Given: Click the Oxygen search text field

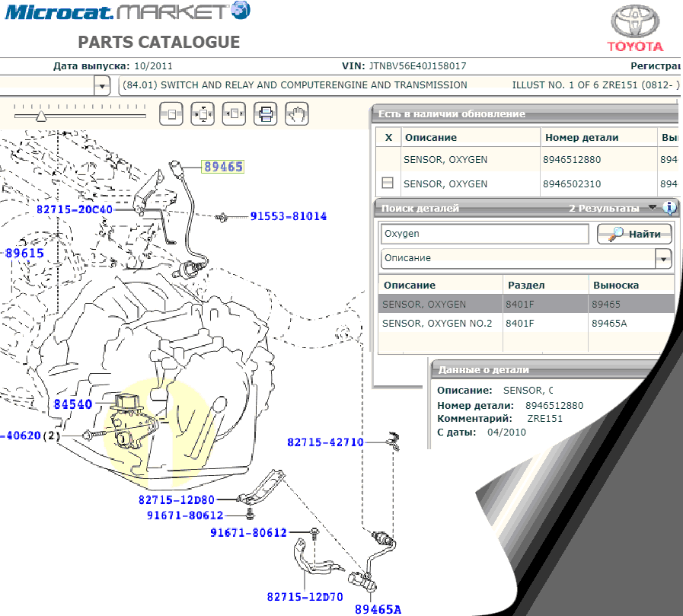Looking at the screenshot, I should pyautogui.click(x=484, y=234).
